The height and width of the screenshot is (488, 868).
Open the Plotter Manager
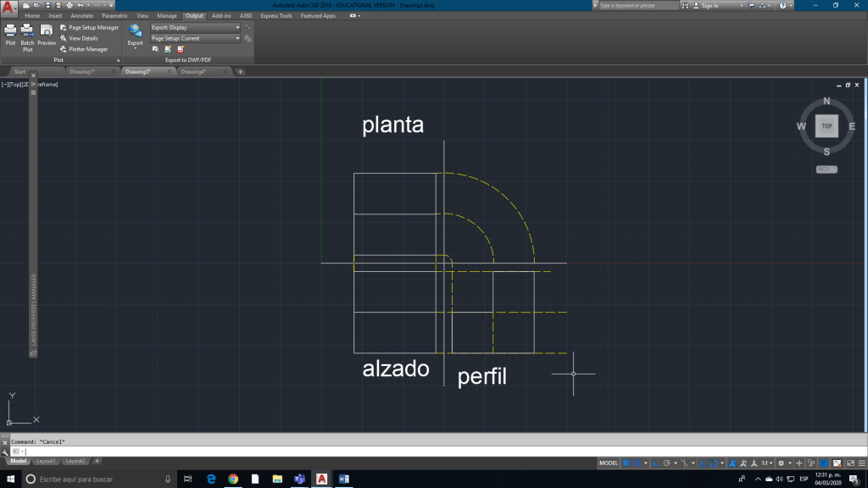(x=87, y=49)
